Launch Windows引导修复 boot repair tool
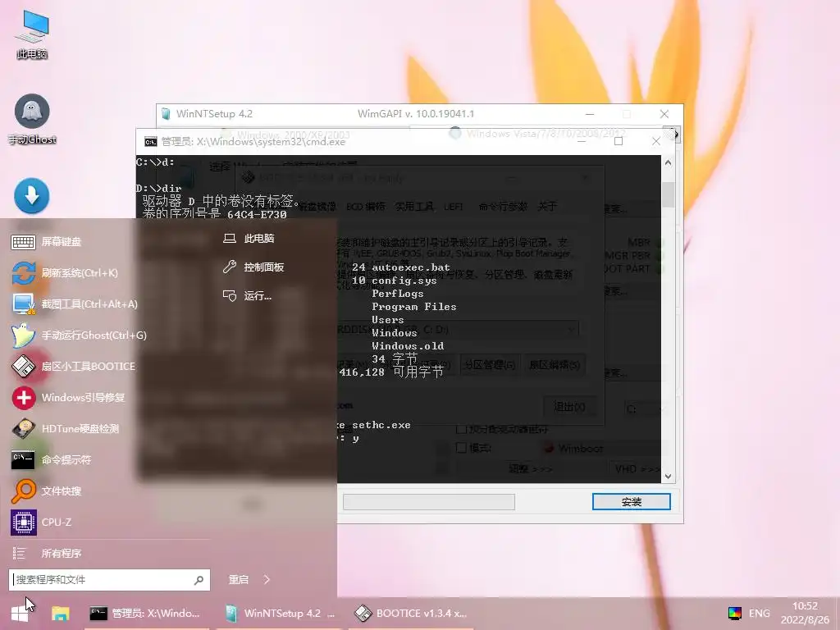840x630 pixels. (x=68, y=398)
